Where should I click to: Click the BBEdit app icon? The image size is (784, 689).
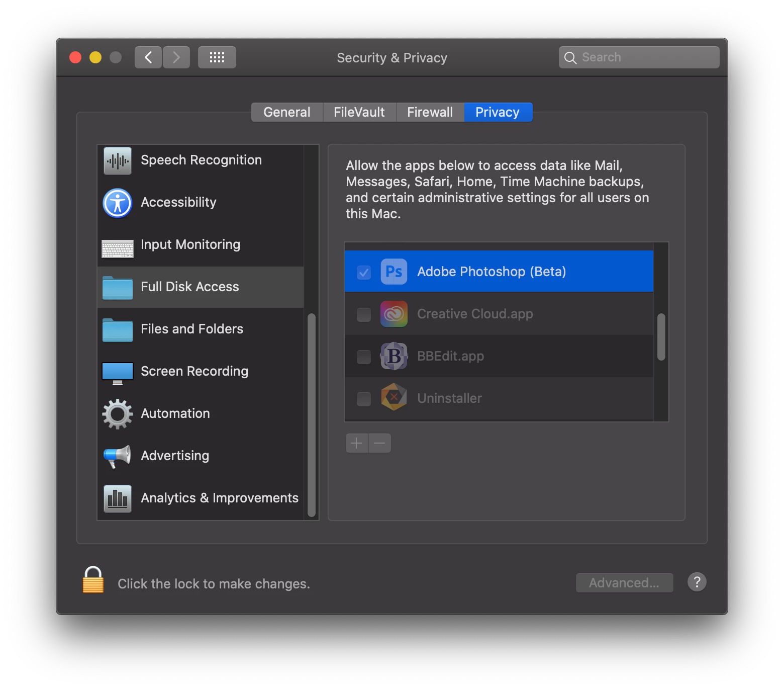(394, 356)
